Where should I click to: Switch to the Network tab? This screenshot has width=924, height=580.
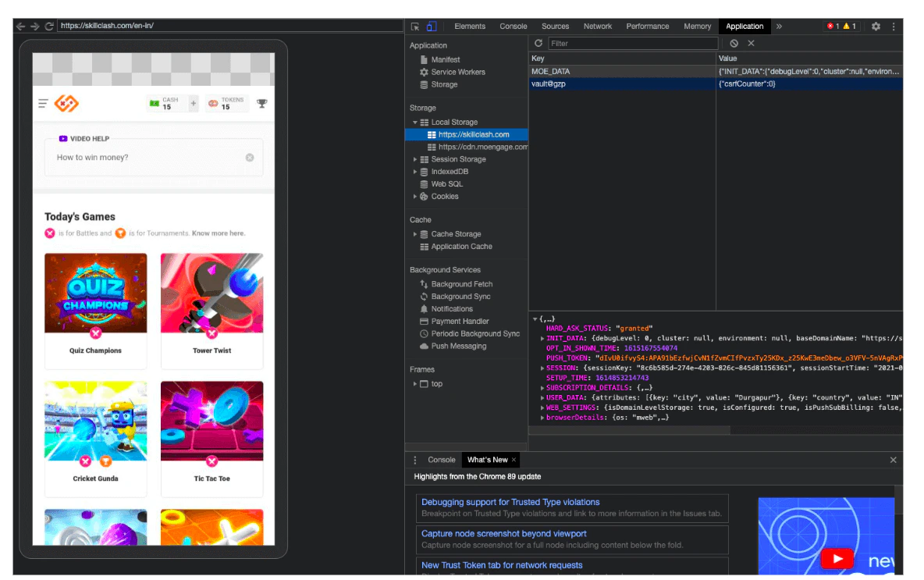click(597, 27)
